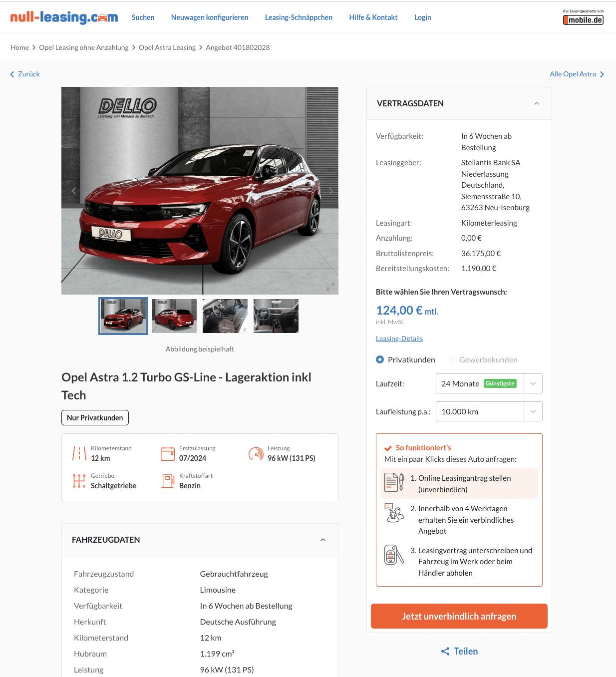This screenshot has height=677, width=616.
Task: Open the Laufleistung 10.000 km dropdown
Action: coord(489,411)
